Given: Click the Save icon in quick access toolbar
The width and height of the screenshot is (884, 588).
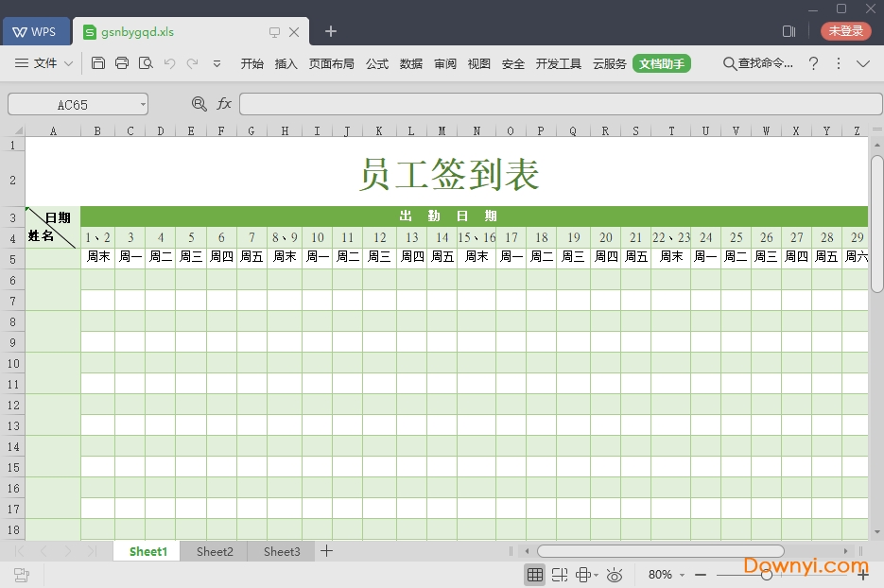Looking at the screenshot, I should tap(98, 63).
